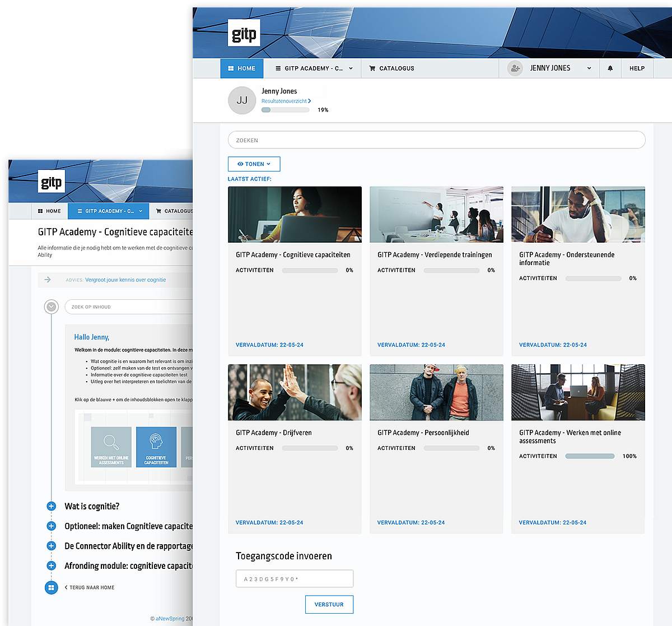This screenshot has height=626, width=672.
Task: Expand the 'De Connector Ability en de rapportage' section
Action: click(x=51, y=546)
